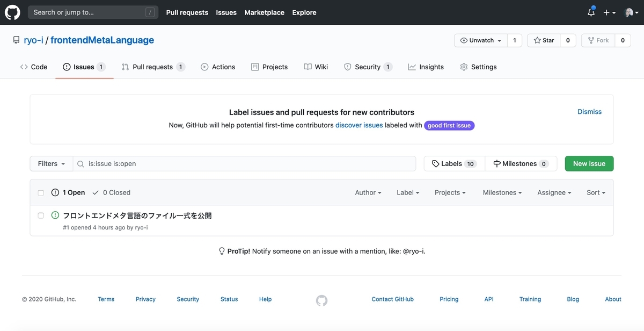Expand the Projects filter dropdown
This screenshot has height=331, width=644.
click(450, 192)
